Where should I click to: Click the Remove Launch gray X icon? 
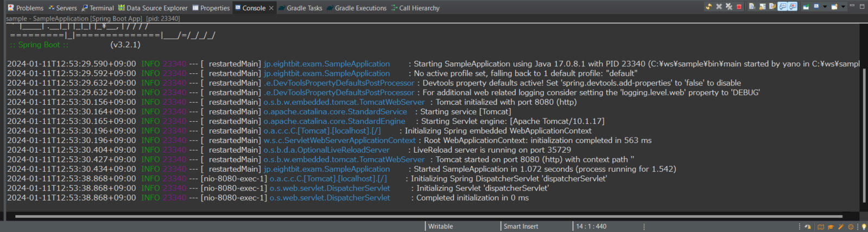[719, 7]
